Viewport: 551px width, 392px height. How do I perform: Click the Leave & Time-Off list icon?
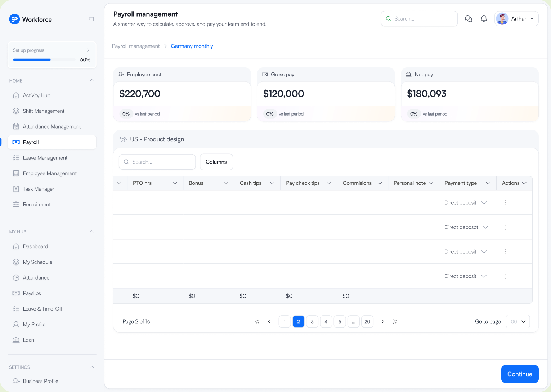(x=16, y=309)
